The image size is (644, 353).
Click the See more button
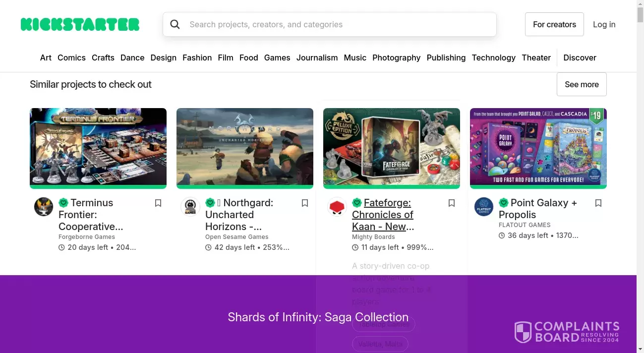tap(582, 84)
